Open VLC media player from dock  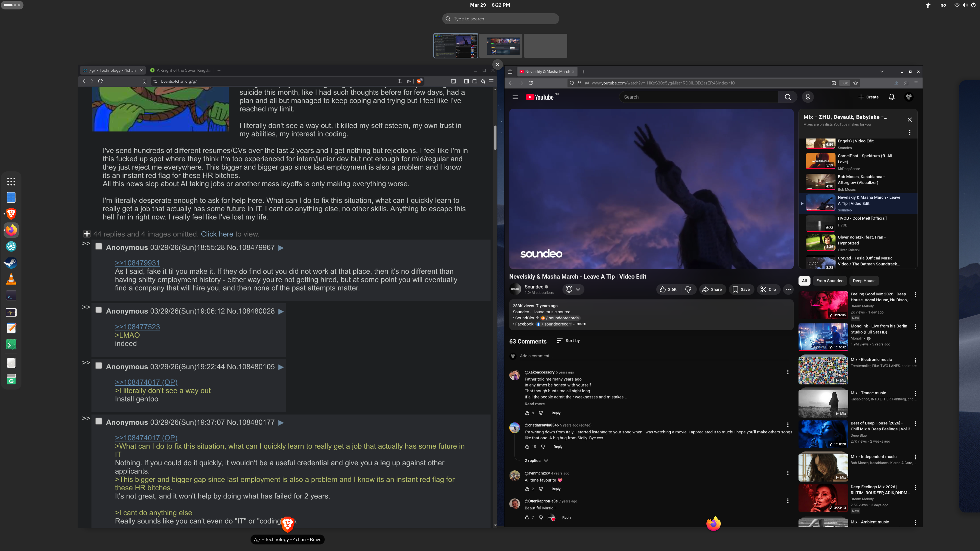11,279
